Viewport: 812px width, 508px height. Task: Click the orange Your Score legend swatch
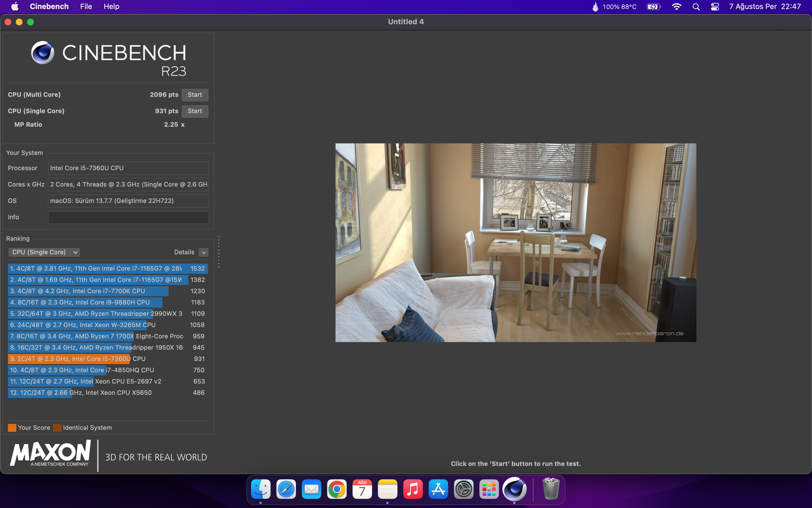pos(12,428)
